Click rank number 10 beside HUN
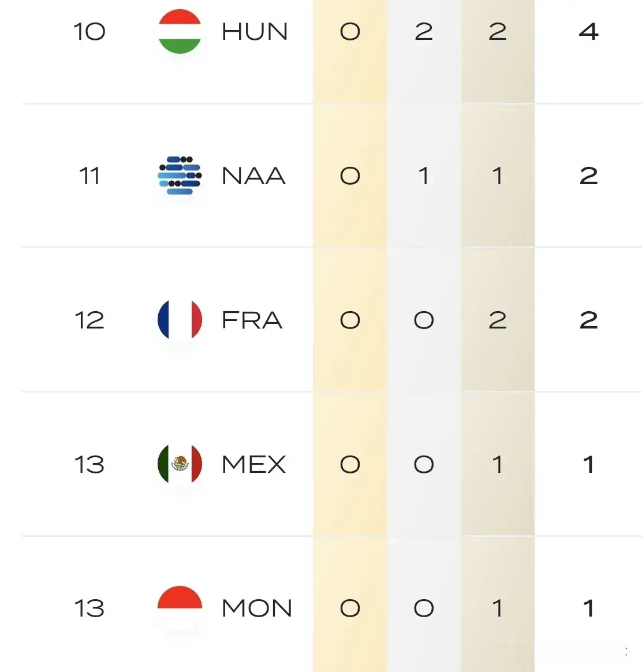The width and height of the screenshot is (642, 672). click(x=89, y=32)
